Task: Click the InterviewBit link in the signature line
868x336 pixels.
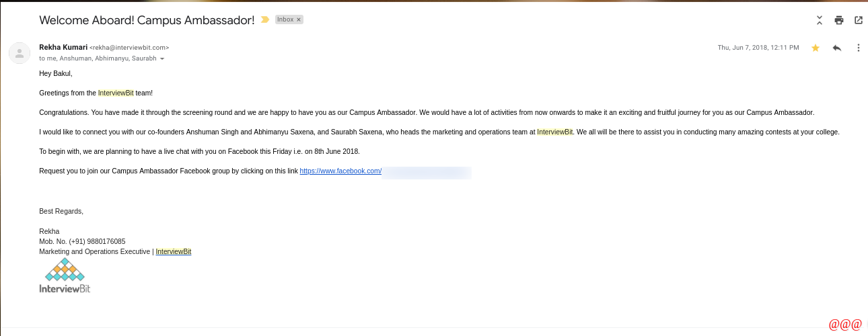Action: pos(174,252)
